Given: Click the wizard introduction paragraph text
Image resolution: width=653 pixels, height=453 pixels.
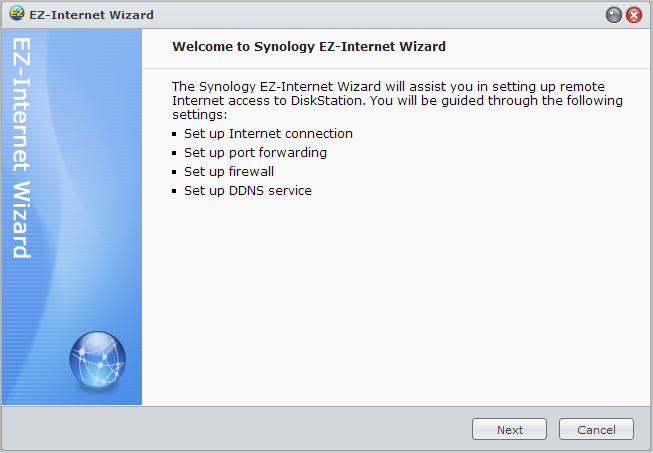Looking at the screenshot, I should pos(397,100).
